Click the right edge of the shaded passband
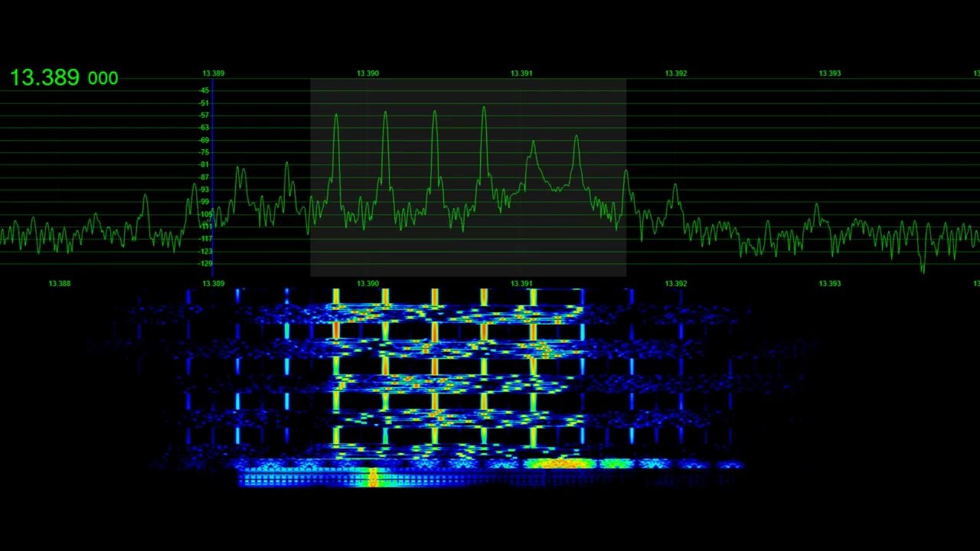 coord(626,176)
